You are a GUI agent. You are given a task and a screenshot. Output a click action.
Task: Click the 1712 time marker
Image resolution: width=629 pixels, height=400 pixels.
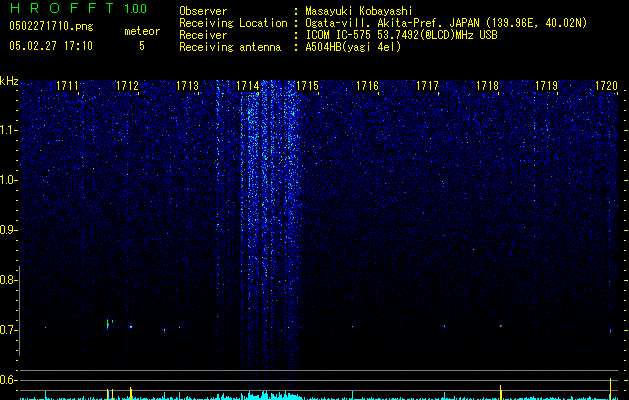pos(127,86)
